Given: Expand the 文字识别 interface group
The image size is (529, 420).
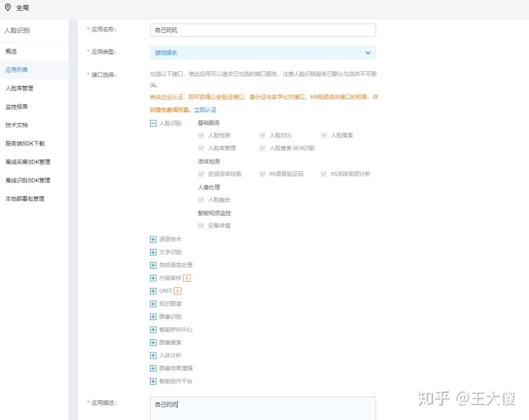Looking at the screenshot, I should pyautogui.click(x=153, y=252).
